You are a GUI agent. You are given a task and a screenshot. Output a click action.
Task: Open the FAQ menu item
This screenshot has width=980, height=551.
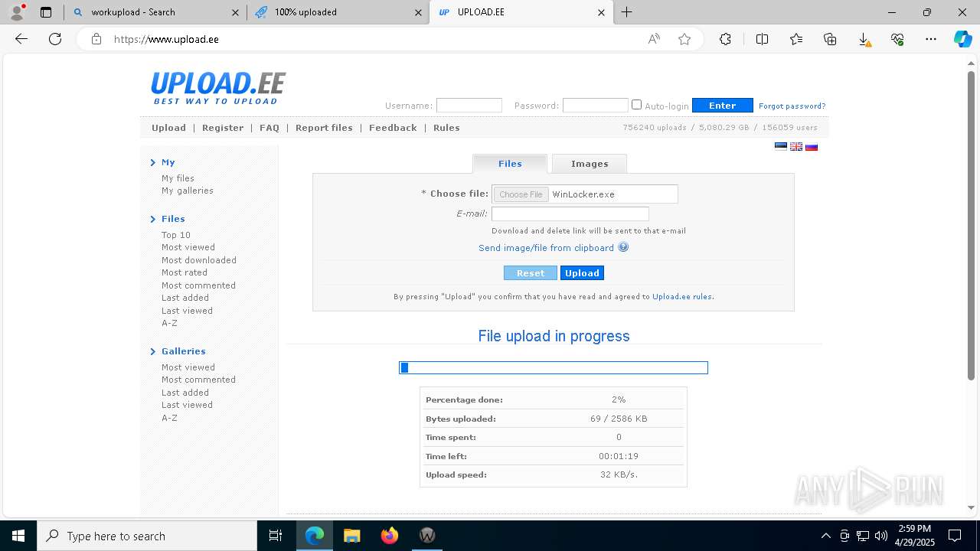(269, 128)
